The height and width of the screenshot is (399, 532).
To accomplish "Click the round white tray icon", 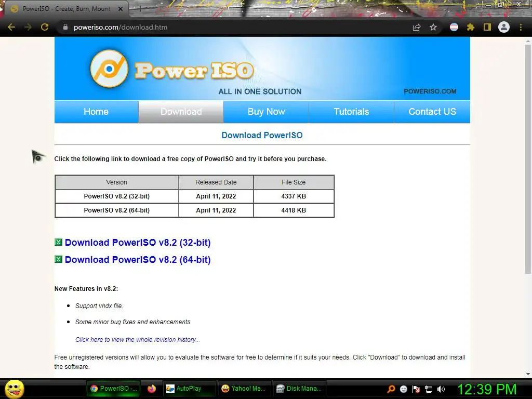I will point(403,389).
